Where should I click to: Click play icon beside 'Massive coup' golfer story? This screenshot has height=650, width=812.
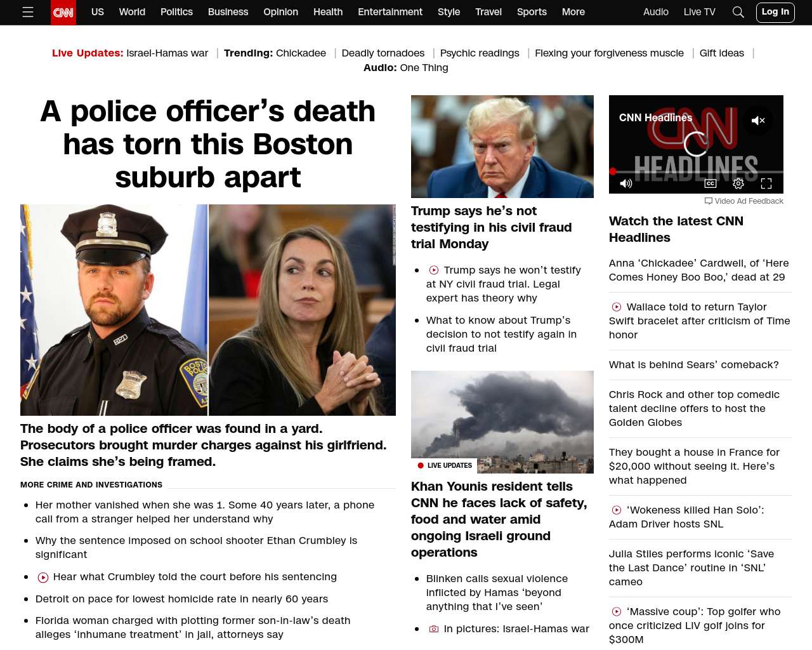[617, 612]
